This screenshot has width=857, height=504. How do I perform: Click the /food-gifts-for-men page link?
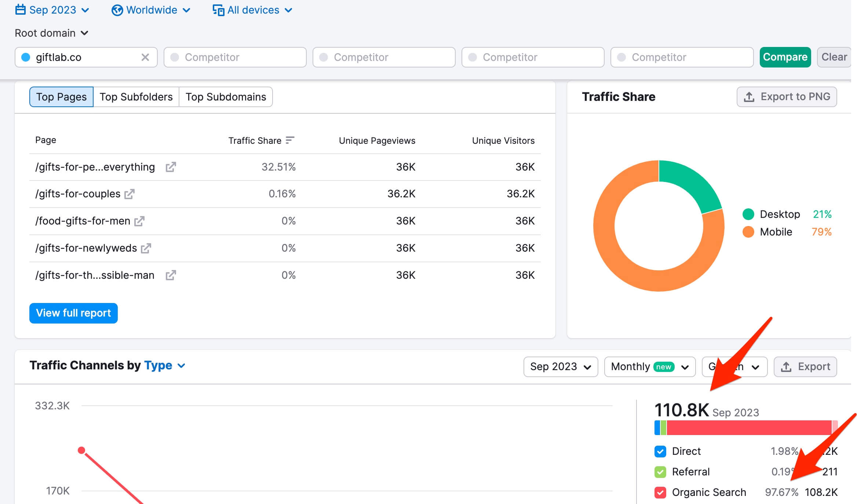(x=83, y=221)
